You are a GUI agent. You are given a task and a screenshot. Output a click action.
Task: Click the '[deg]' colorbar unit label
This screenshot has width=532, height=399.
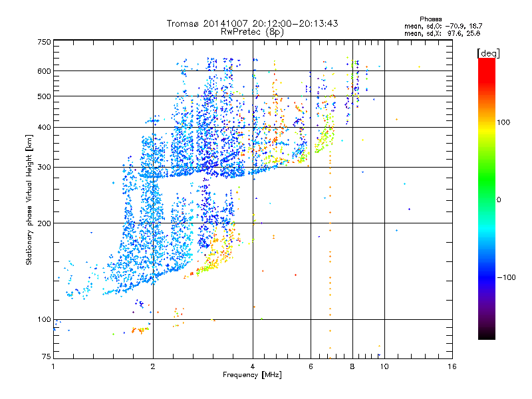(x=488, y=53)
